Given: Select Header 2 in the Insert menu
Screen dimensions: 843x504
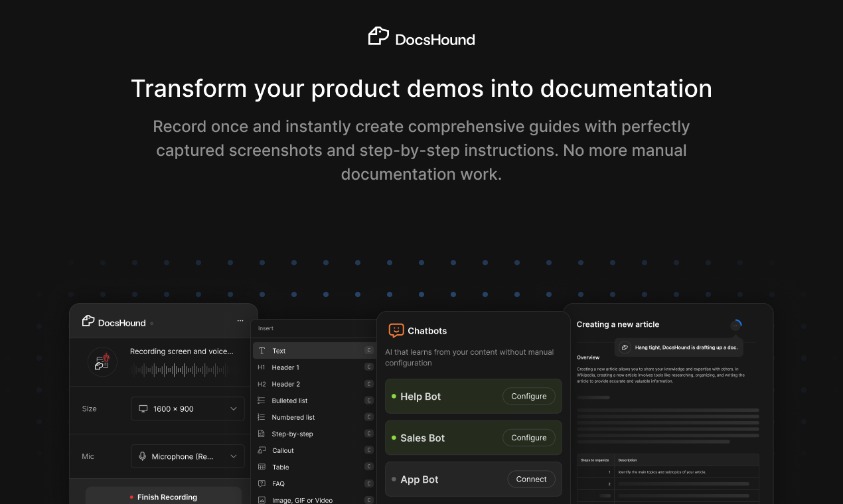Looking at the screenshot, I should click(x=315, y=384).
